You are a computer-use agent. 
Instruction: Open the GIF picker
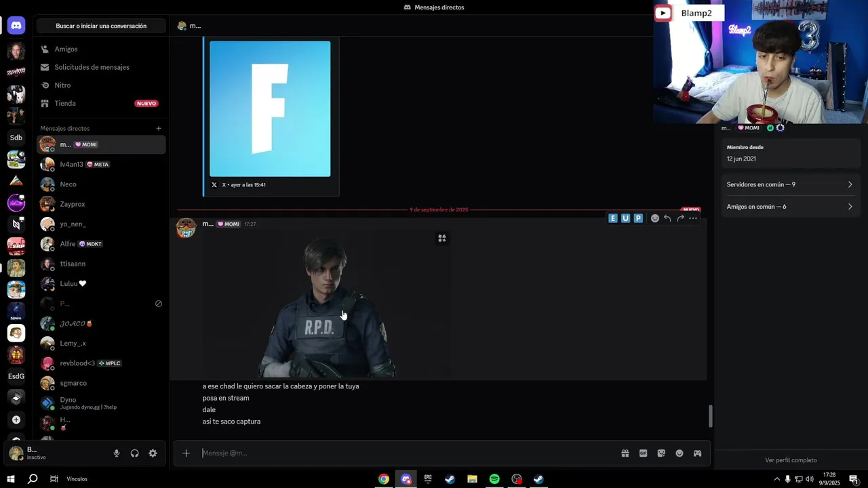(643, 453)
